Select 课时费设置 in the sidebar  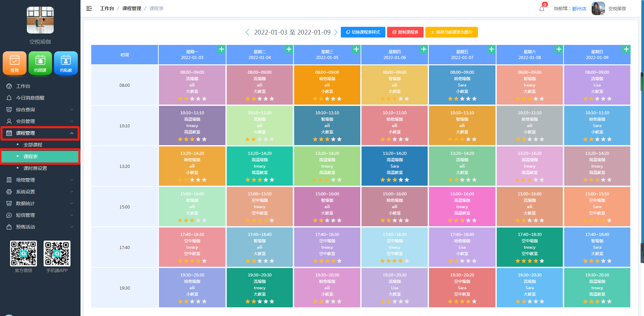pyautogui.click(x=35, y=168)
